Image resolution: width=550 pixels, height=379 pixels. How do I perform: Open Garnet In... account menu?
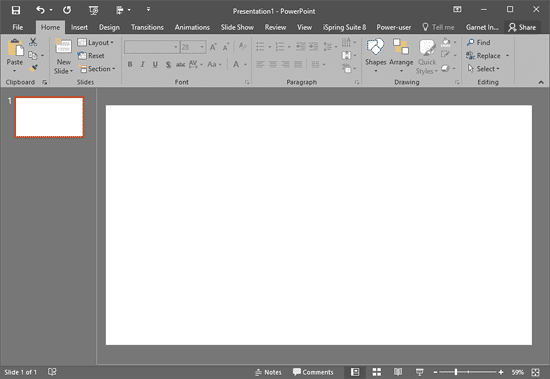tap(482, 27)
